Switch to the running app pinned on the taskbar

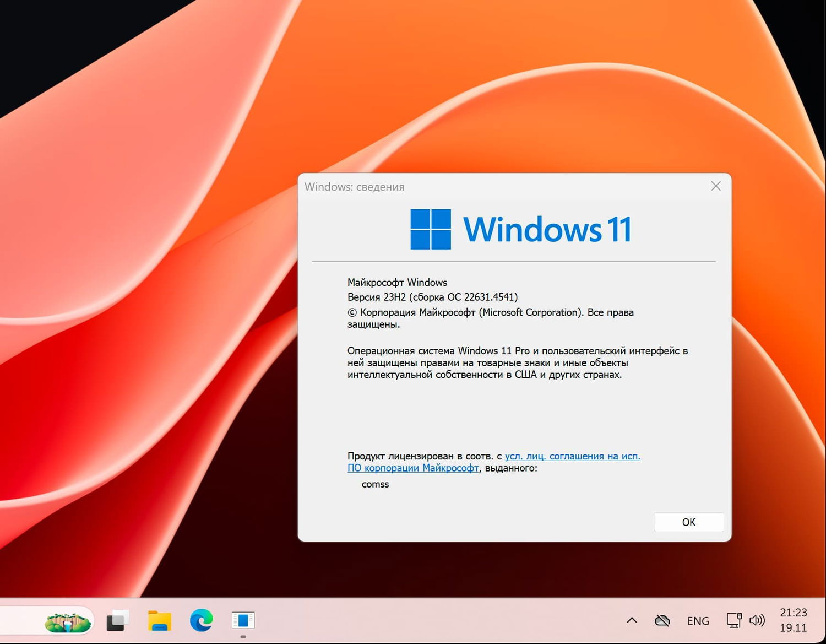[x=242, y=621]
